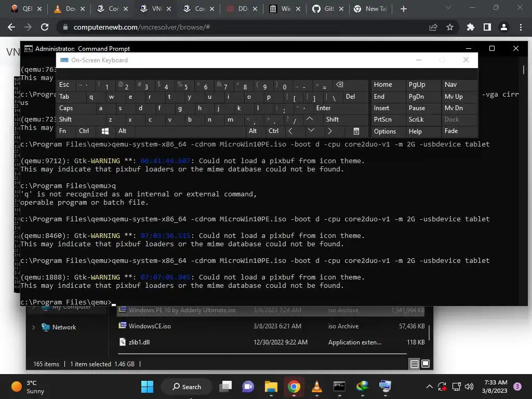Click the Esc key on On-Screen Keyboard

point(66,85)
